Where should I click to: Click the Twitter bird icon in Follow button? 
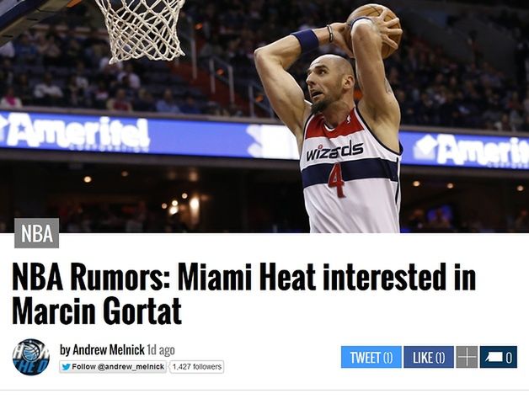66,367
